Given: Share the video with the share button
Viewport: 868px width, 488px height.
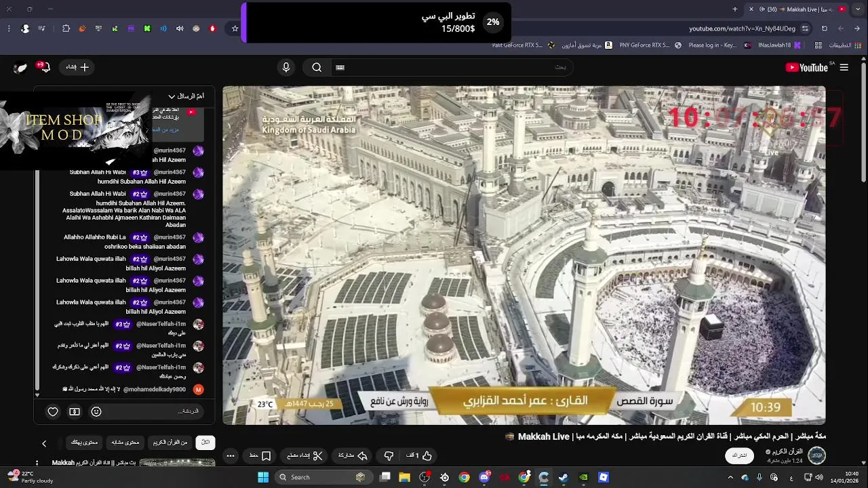Looking at the screenshot, I should click(353, 455).
